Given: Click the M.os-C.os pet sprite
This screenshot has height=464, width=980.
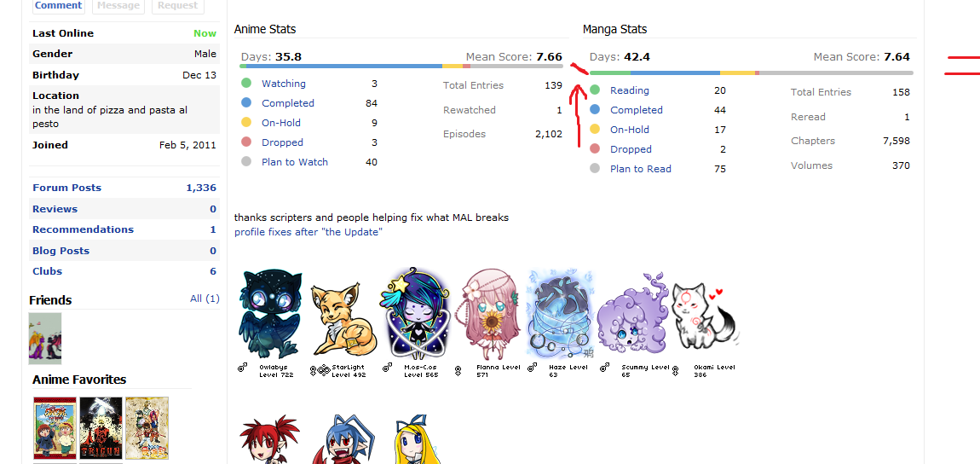Looking at the screenshot, I should click(x=415, y=314).
